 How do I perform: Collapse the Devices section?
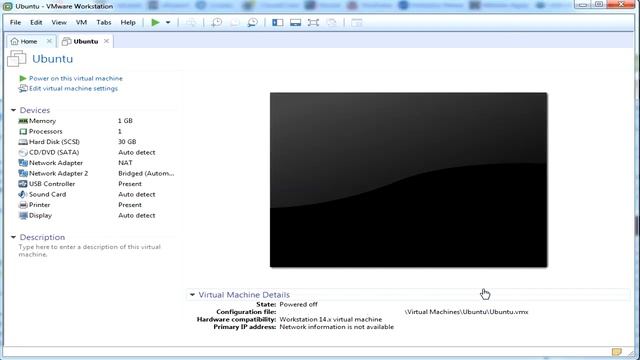coord(13,110)
